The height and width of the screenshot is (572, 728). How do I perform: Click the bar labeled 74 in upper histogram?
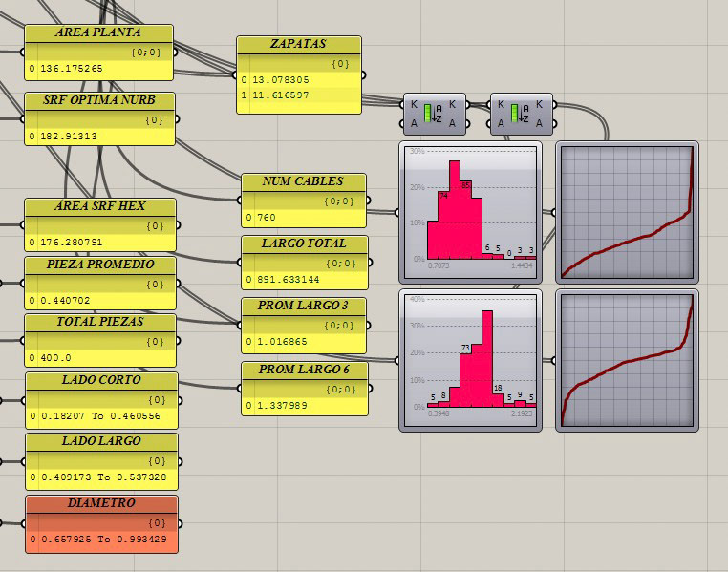coord(444,225)
